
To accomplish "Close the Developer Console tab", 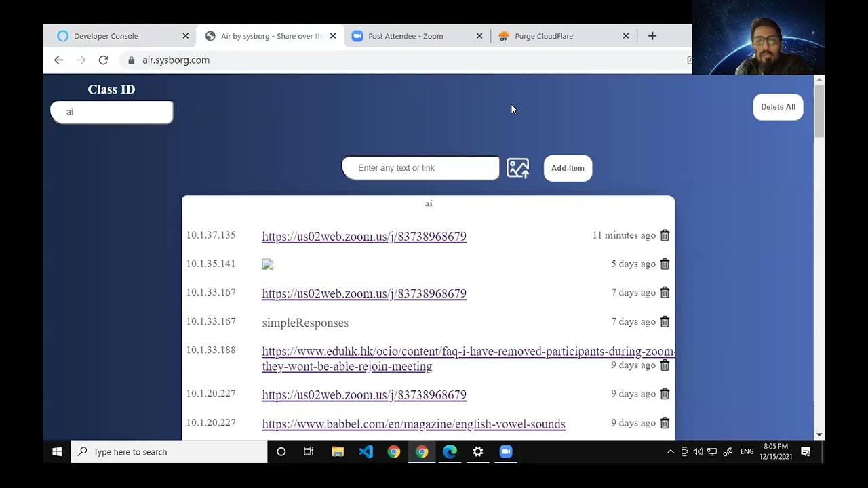I will click(186, 36).
